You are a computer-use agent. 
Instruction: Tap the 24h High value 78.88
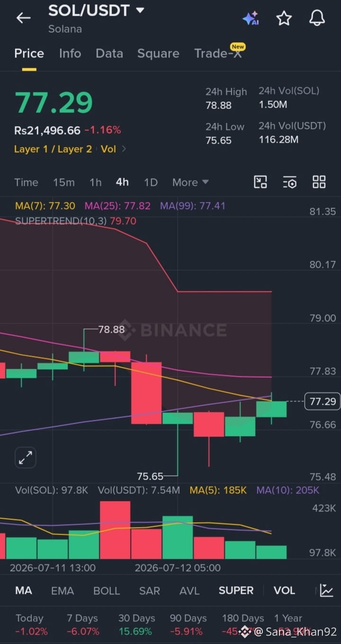tap(218, 105)
